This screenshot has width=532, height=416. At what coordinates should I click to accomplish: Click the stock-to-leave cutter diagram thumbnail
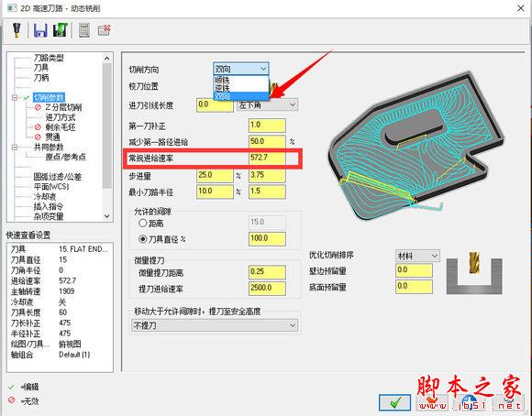click(x=474, y=273)
